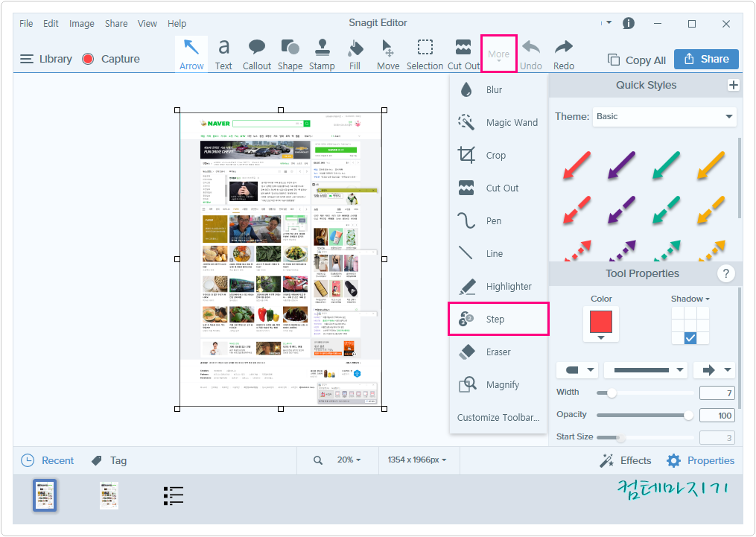Screen dimensions: 756x537
Task: Open the Edit menu
Action: pyautogui.click(x=51, y=23)
